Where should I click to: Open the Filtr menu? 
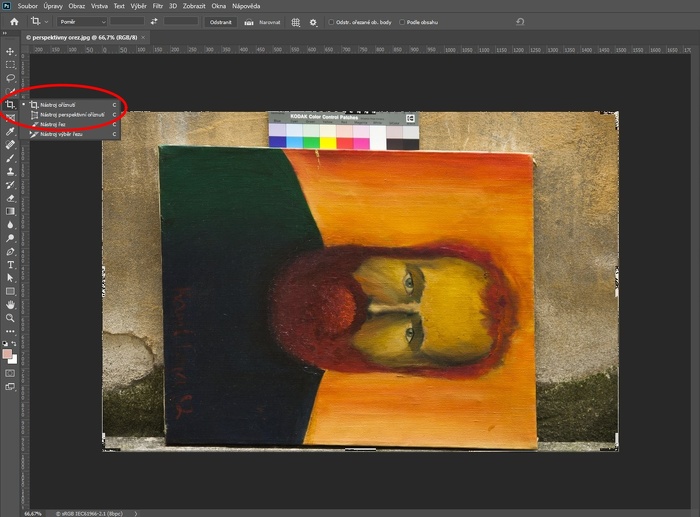pyautogui.click(x=157, y=6)
